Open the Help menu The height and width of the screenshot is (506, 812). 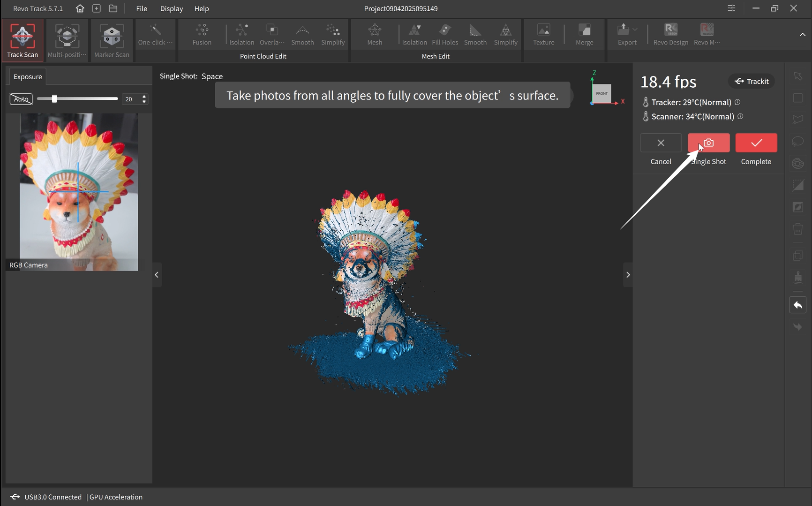(202, 8)
